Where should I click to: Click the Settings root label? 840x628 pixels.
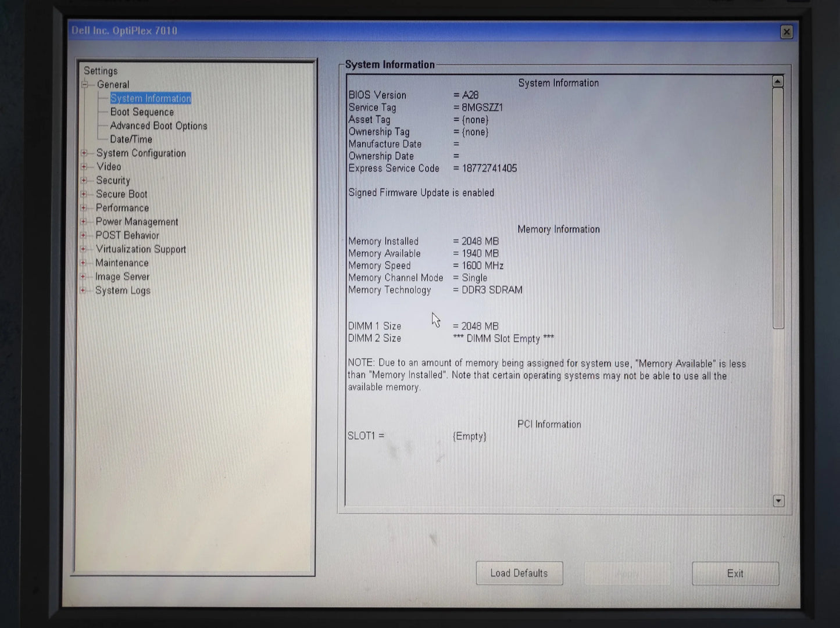coord(101,71)
